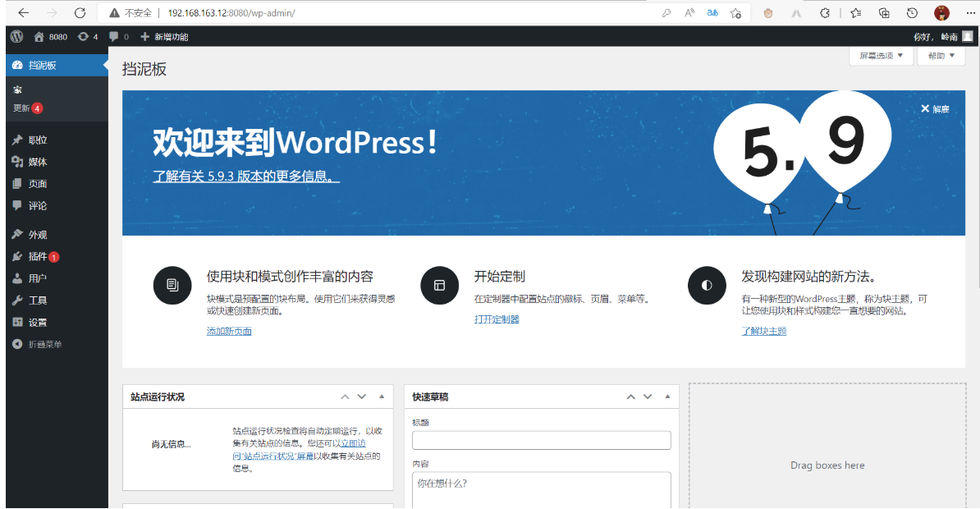This screenshot has height=509, width=980.
Task: Open the updates icon showing 4
Action: point(88,37)
